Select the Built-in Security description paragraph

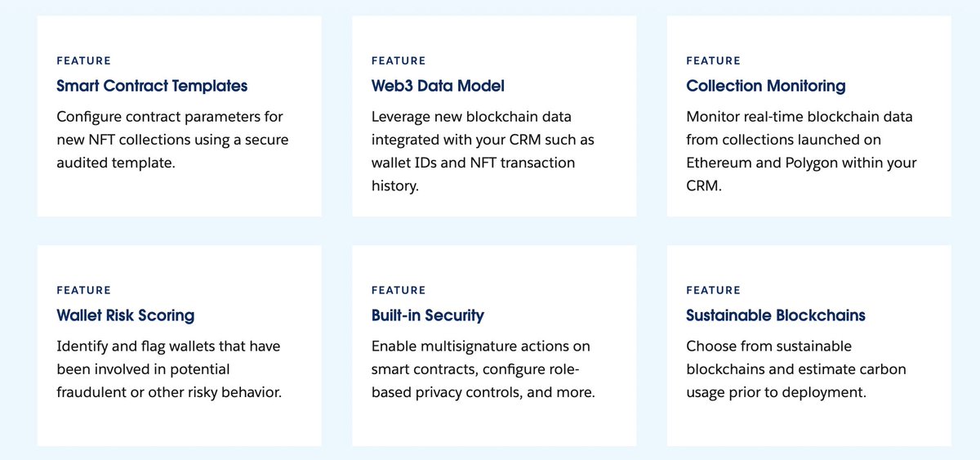coord(483,369)
